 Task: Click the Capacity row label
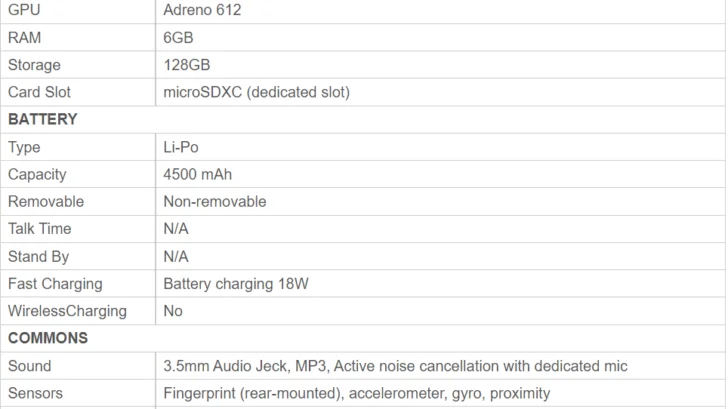37,175
